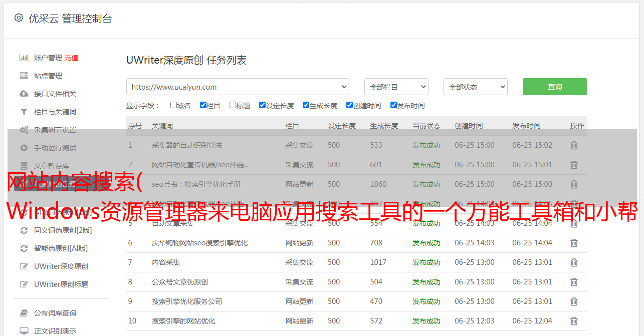
Task: Click the 关键词 column header
Action: click(162, 126)
